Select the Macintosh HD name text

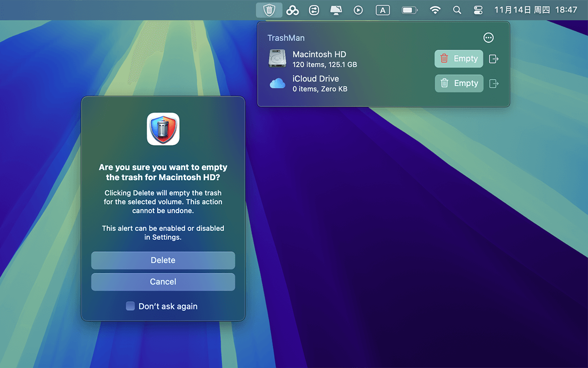pyautogui.click(x=319, y=54)
